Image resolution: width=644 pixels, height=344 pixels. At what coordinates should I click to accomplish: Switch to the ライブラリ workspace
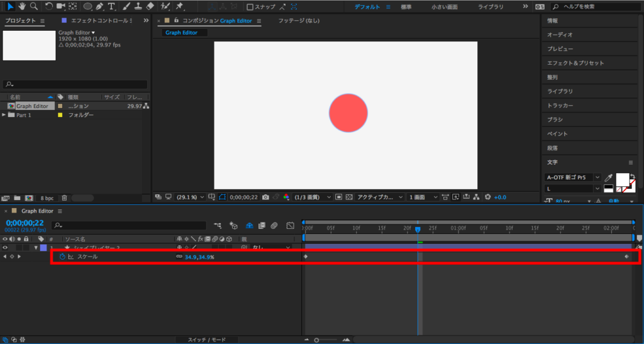pyautogui.click(x=491, y=6)
